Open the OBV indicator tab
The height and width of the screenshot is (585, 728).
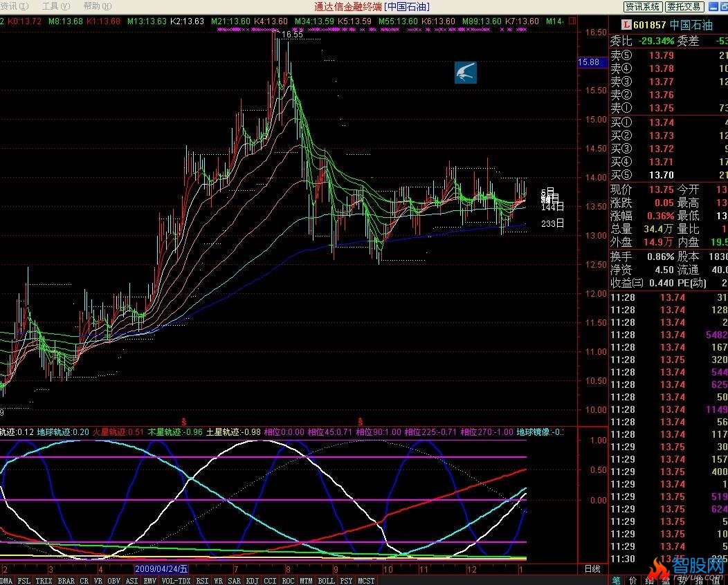click(113, 580)
